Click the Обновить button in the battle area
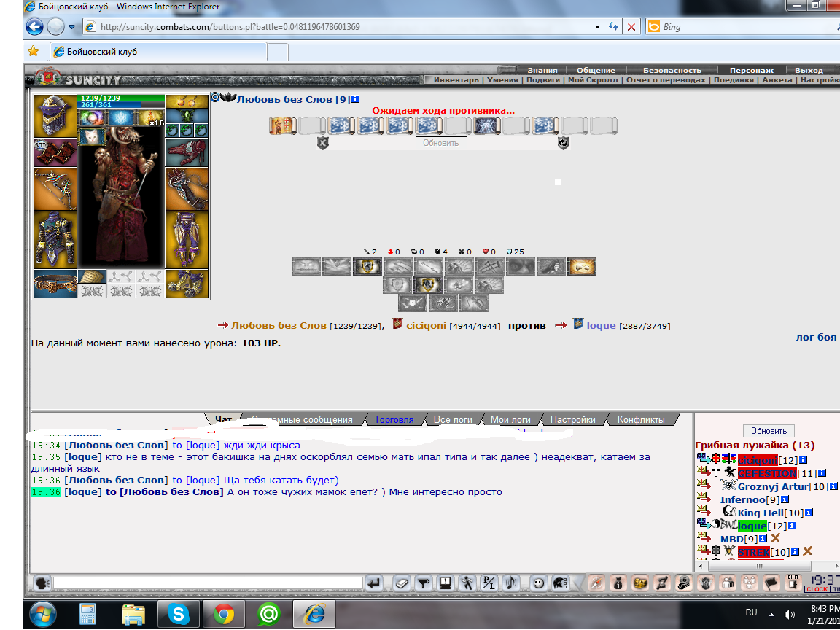 pos(441,143)
